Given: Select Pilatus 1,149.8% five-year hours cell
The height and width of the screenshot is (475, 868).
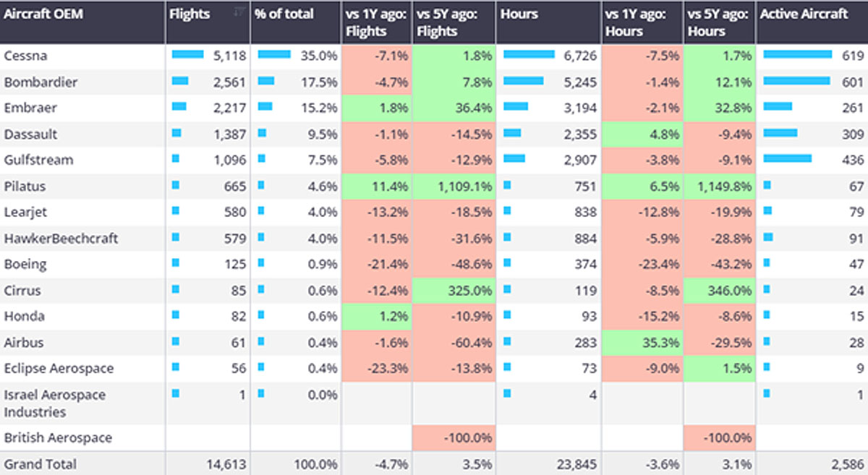Looking at the screenshot, I should pos(719,186).
